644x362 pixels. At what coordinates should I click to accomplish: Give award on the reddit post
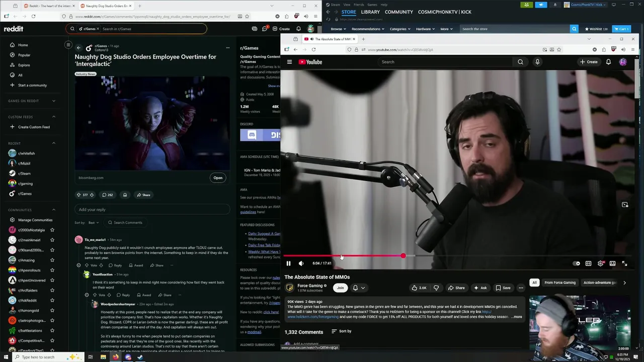(x=125, y=195)
